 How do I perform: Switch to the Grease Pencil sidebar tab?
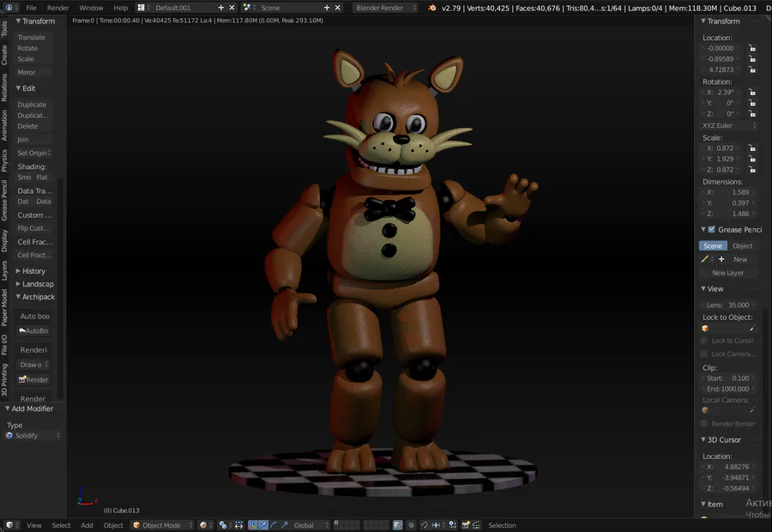point(4,200)
